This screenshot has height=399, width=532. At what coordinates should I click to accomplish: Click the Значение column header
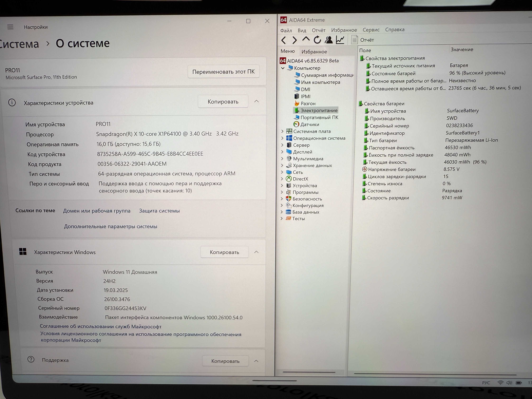click(462, 49)
